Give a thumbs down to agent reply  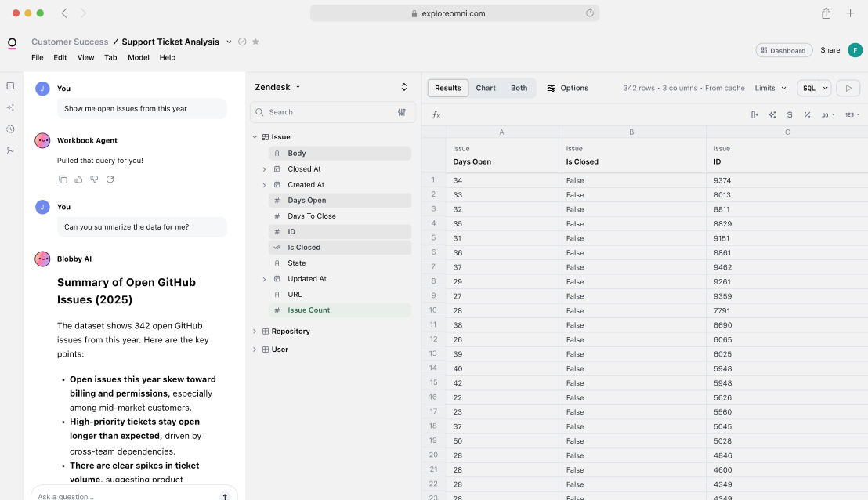(94, 179)
